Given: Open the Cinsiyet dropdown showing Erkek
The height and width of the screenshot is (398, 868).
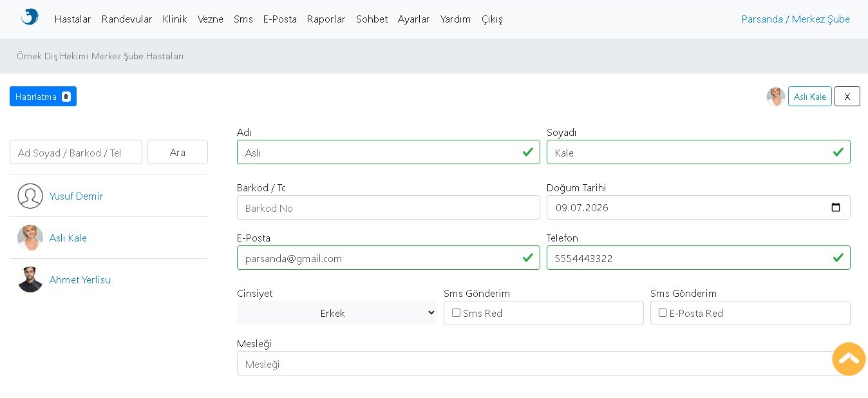Looking at the screenshot, I should pos(337,313).
